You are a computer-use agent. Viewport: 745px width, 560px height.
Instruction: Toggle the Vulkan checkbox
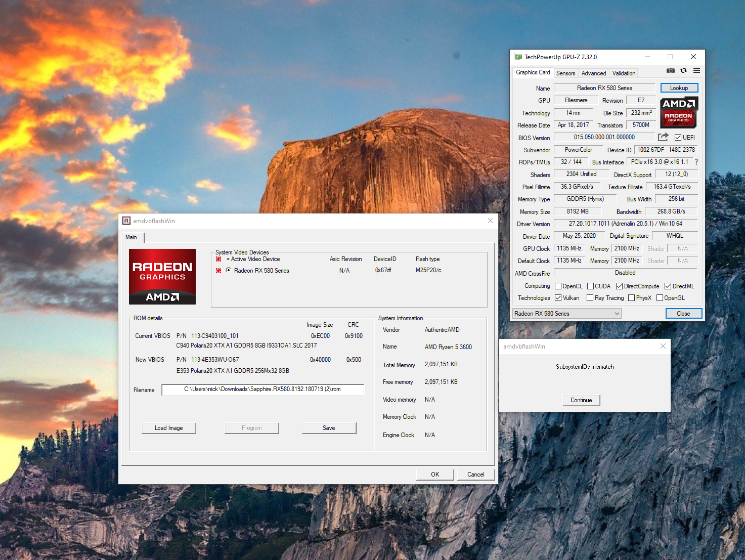(x=558, y=298)
